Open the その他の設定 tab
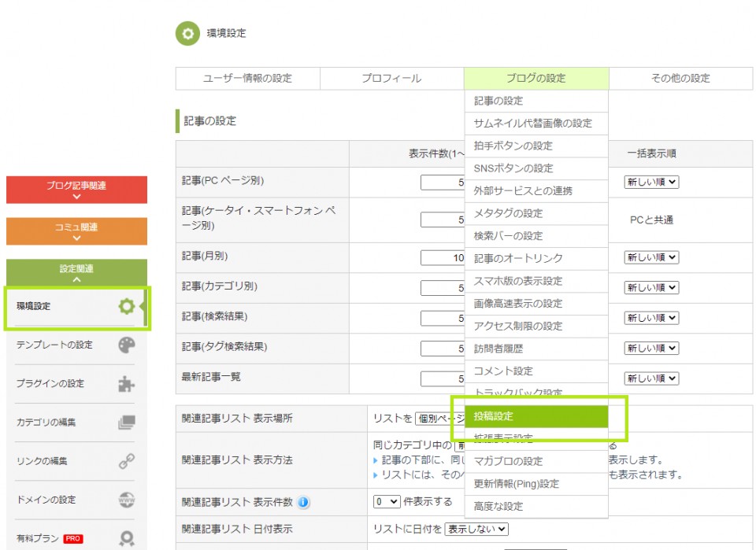Viewport: 756px width, 550px height. point(680,79)
